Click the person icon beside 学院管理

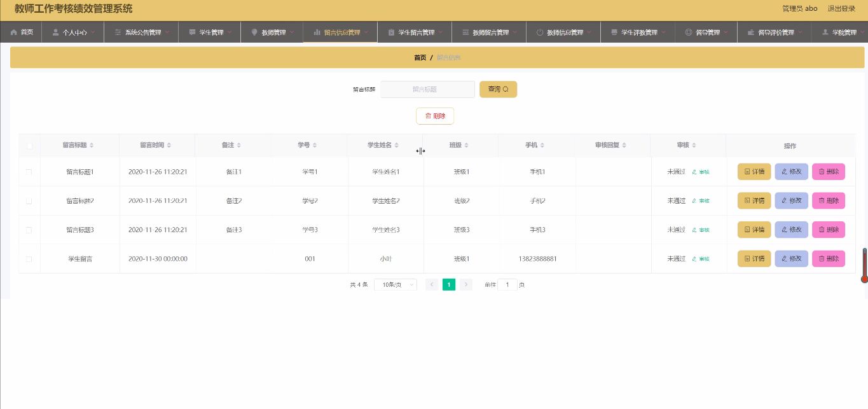coord(825,32)
